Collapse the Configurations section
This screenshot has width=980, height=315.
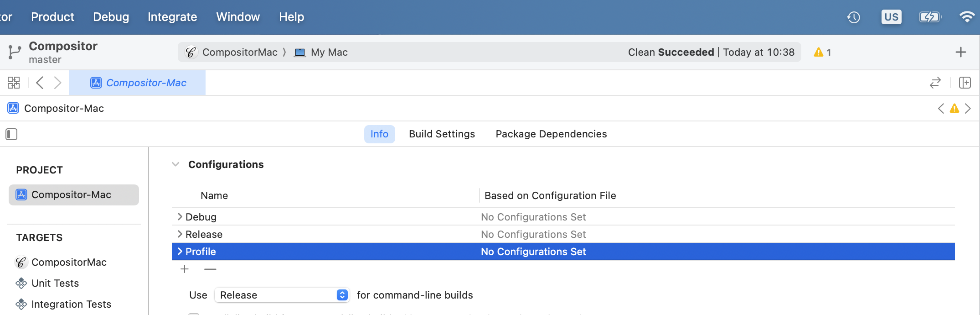[x=175, y=164]
